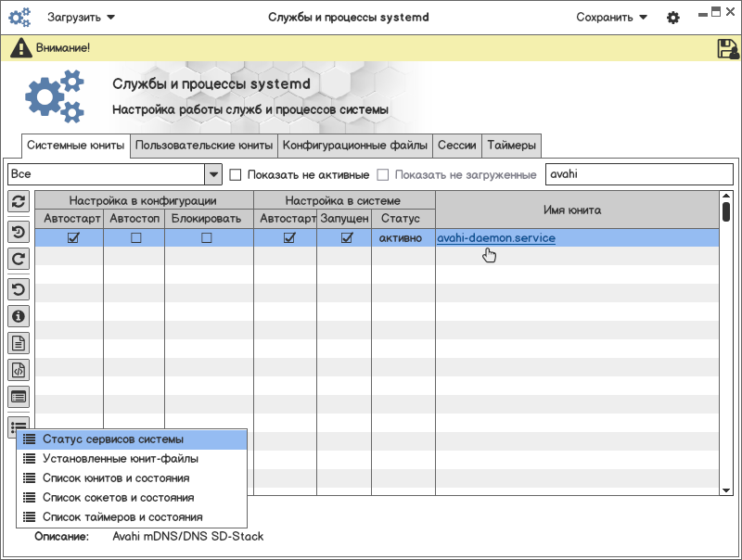Open the settings gear icon in title bar
Screen dimensions: 742x560
coord(673,18)
